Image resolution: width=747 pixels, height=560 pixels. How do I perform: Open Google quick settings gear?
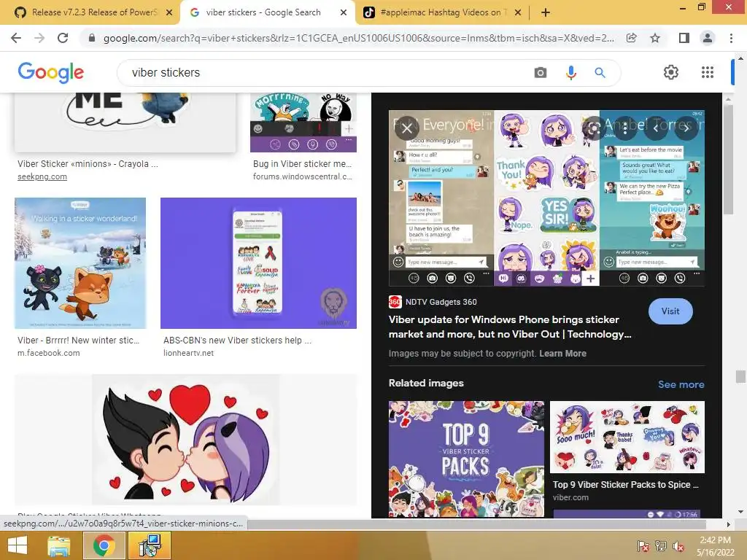click(671, 72)
